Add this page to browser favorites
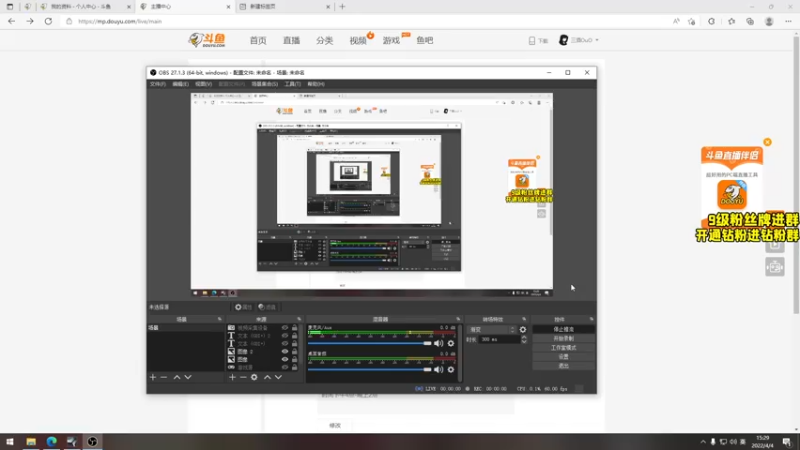This screenshot has height=450, width=800. click(x=691, y=21)
